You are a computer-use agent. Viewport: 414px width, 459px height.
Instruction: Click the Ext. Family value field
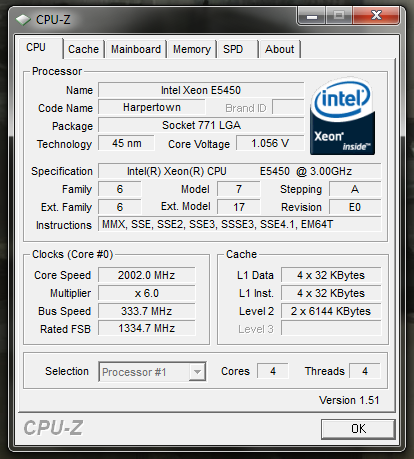point(120,207)
